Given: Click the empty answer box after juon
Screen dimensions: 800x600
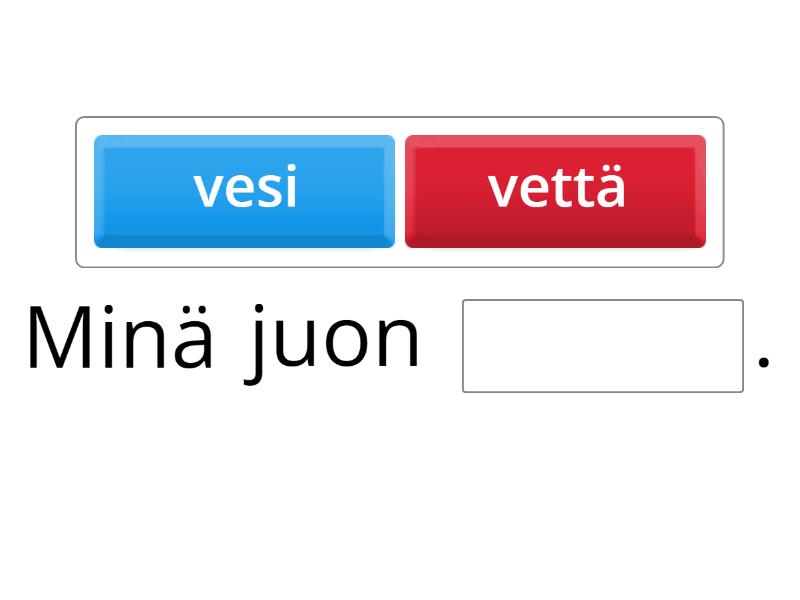Looking at the screenshot, I should coord(602,346).
